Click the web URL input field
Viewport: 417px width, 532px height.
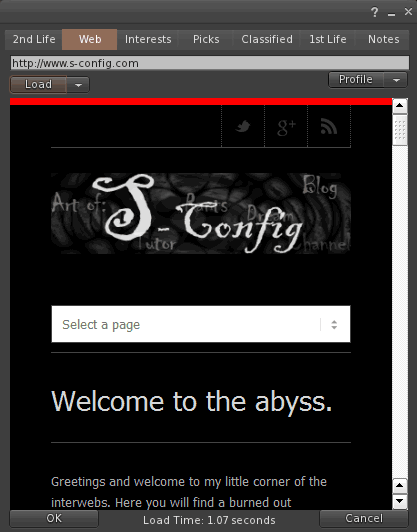[x=210, y=63]
